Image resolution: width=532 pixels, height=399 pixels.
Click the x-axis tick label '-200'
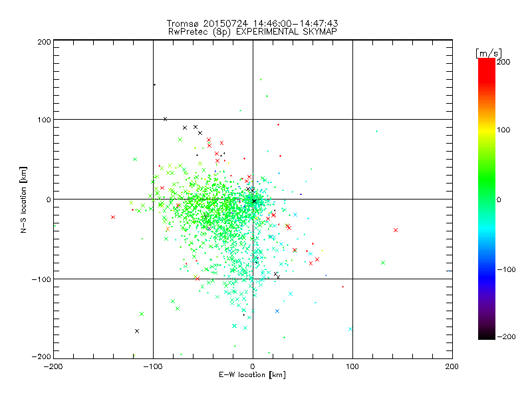pos(53,366)
